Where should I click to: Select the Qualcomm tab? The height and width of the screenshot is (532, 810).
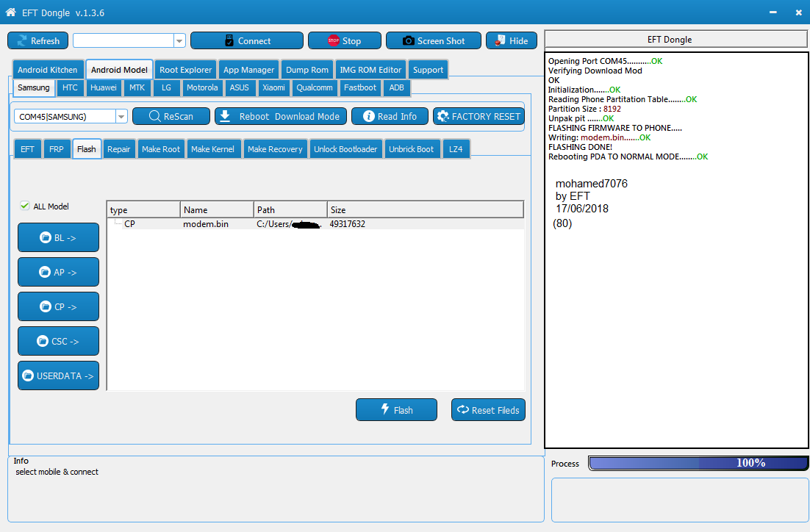pyautogui.click(x=314, y=87)
